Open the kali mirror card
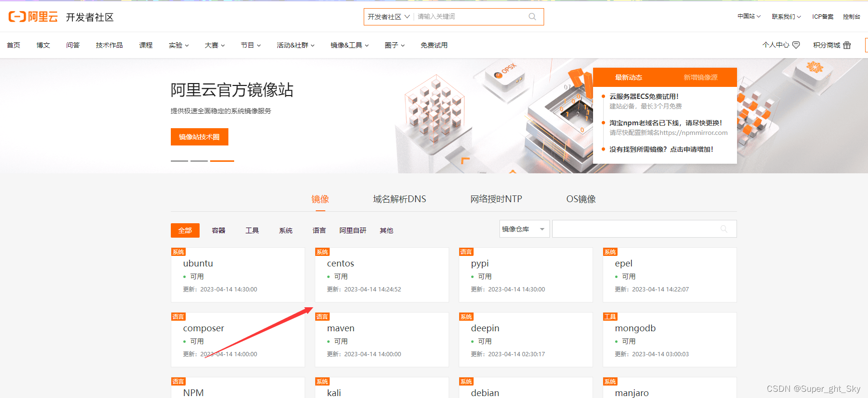Image resolution: width=868 pixels, height=398 pixels. tap(382, 388)
